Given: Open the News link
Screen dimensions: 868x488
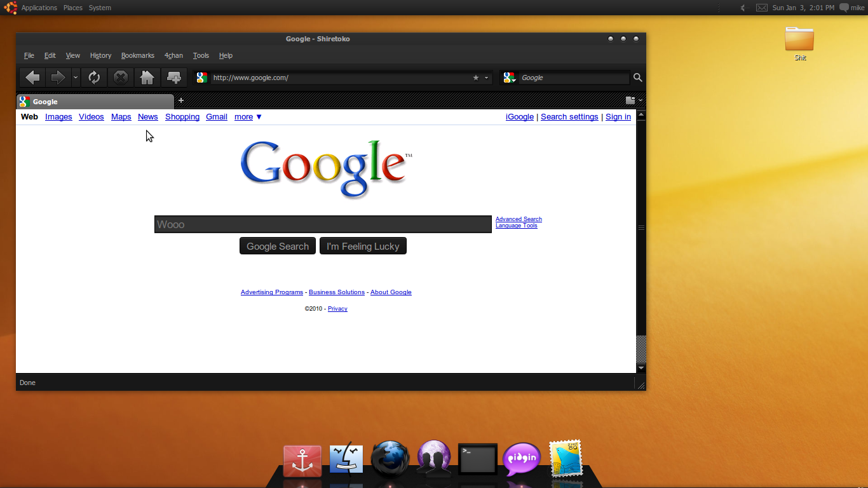Looking at the screenshot, I should point(147,117).
